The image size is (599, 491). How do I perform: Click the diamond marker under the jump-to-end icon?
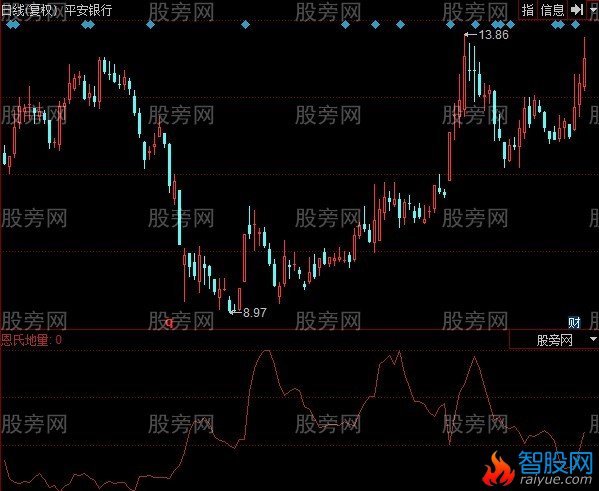(575, 25)
